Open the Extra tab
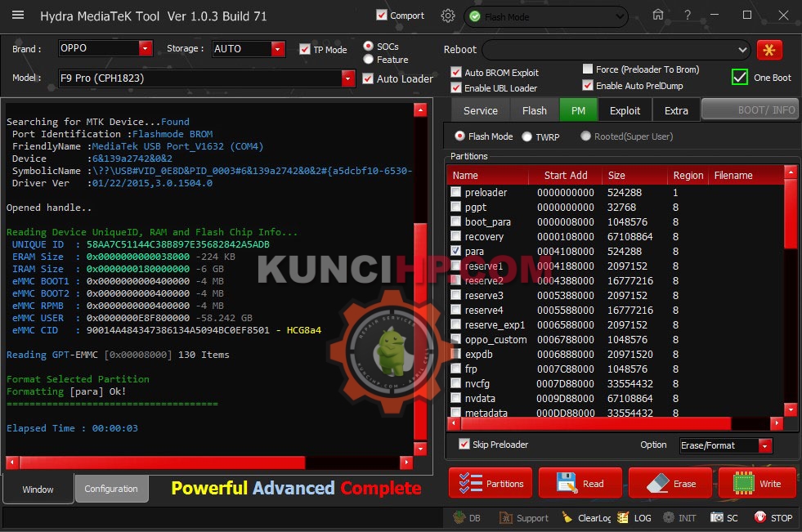Viewport: 802px width, 532px height. coord(676,110)
